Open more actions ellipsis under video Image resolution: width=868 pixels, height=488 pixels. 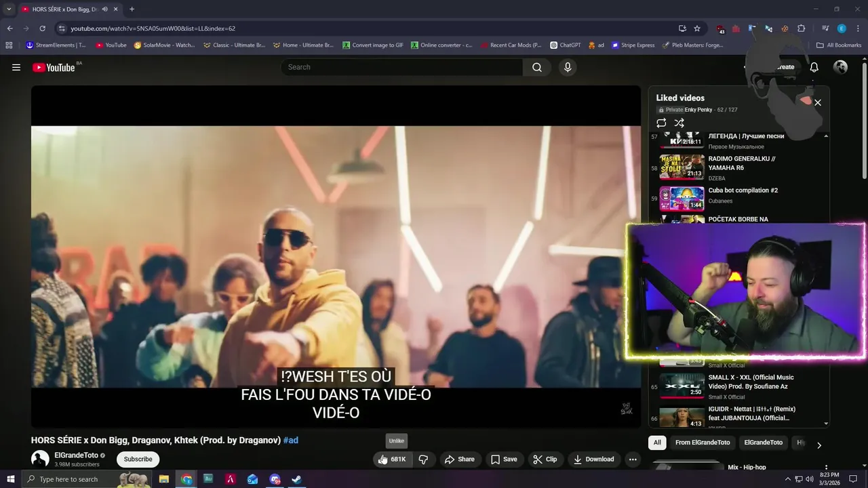(633, 460)
